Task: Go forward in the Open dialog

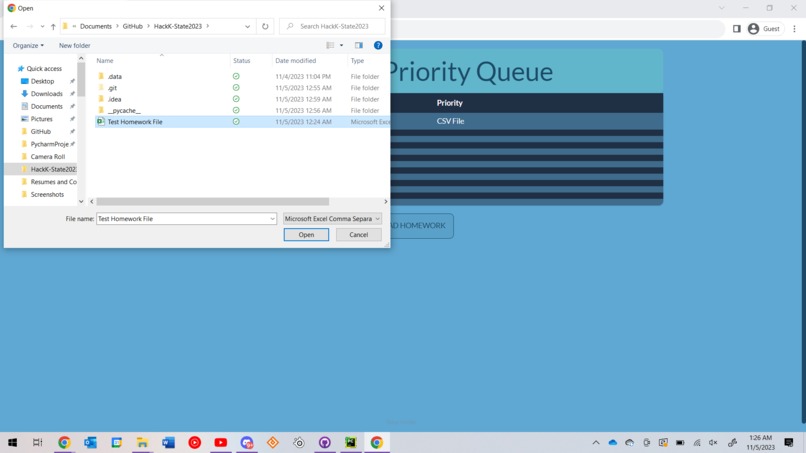Action: (x=30, y=26)
